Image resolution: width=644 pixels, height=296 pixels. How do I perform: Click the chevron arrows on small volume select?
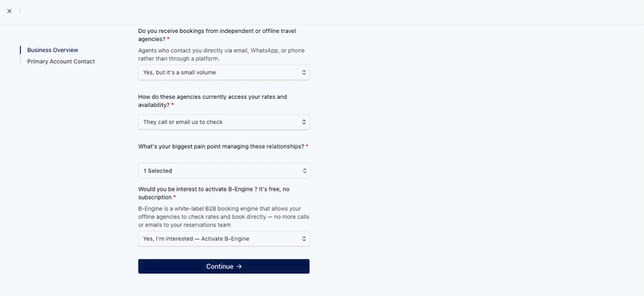click(303, 72)
